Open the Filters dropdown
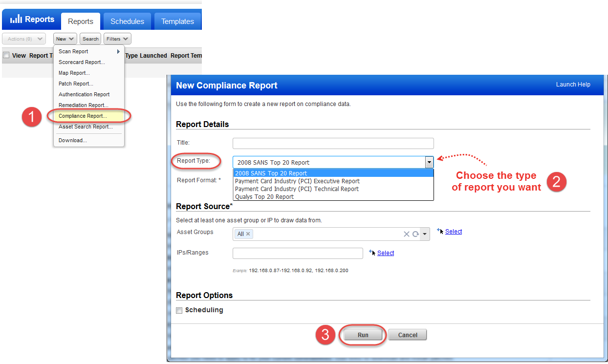 coord(117,39)
